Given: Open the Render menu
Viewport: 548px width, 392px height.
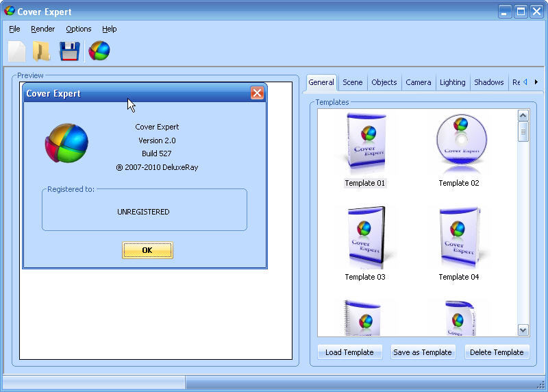Looking at the screenshot, I should 42,29.
